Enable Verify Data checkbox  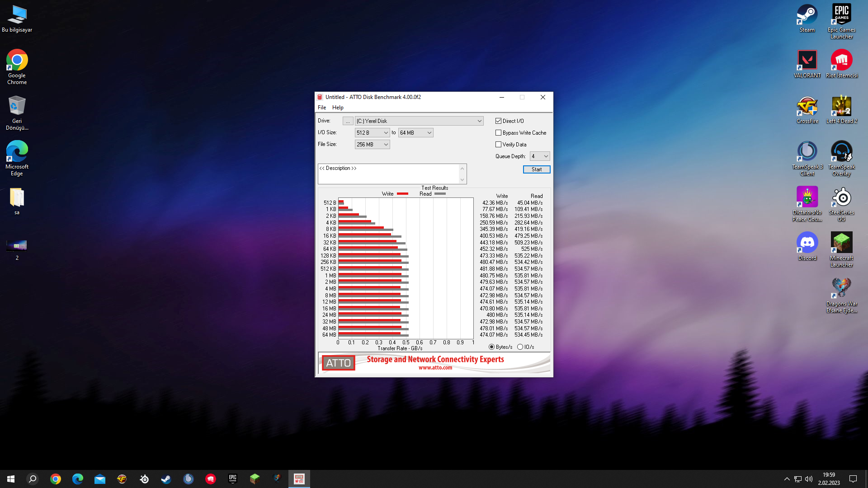[x=498, y=145]
